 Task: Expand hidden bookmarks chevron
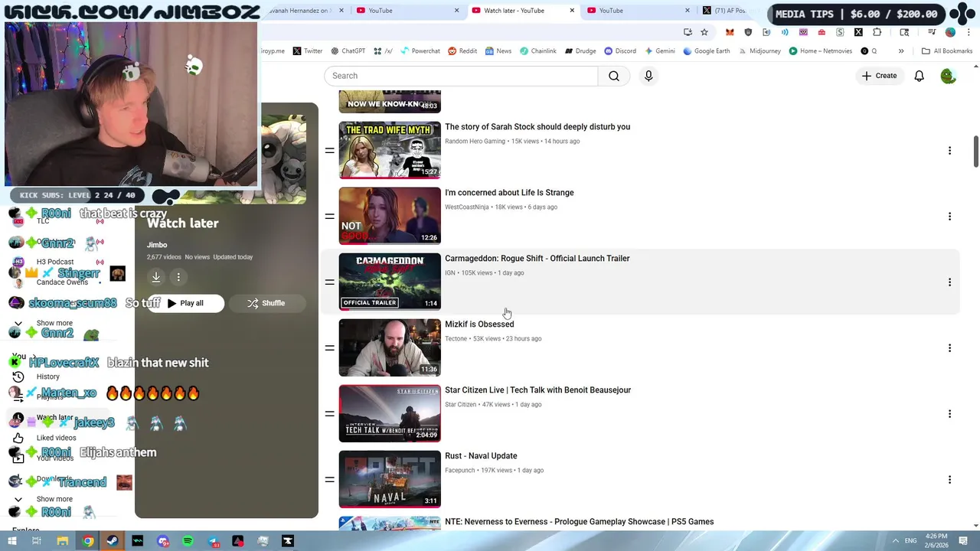pos(901,51)
